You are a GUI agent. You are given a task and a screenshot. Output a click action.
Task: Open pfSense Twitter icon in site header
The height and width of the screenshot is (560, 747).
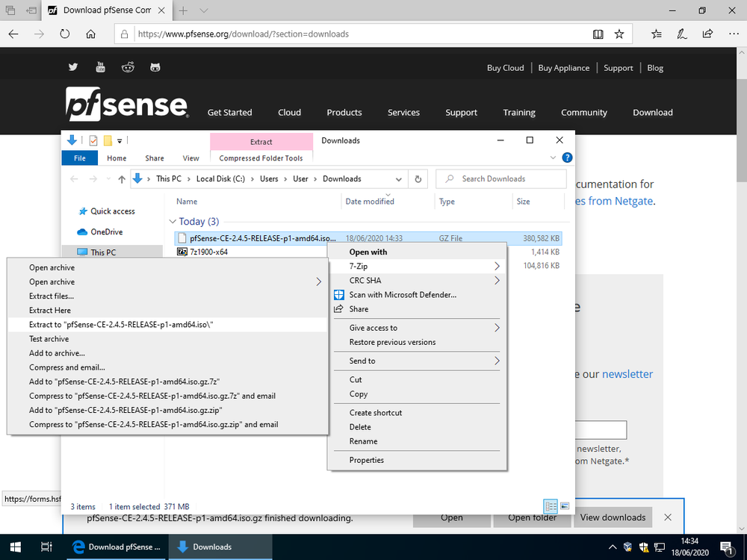[x=73, y=67]
